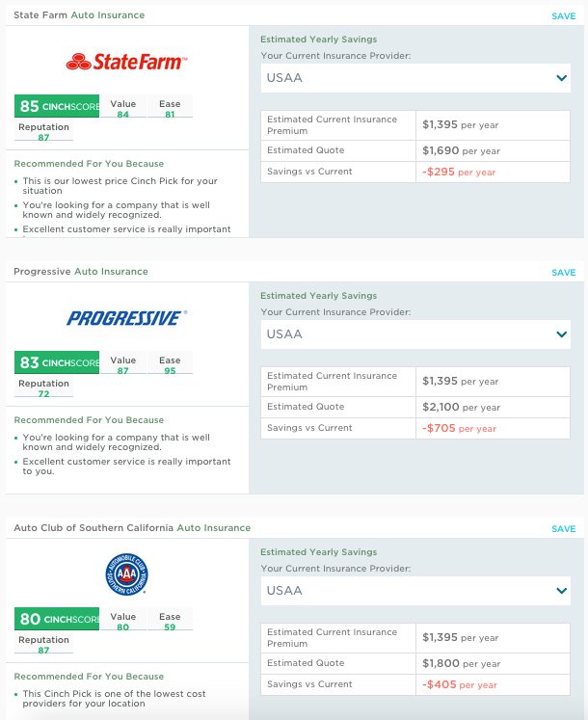Viewport: 588px width, 720px height.
Task: Select Progressive Ease score 95 tab
Action: tap(170, 364)
